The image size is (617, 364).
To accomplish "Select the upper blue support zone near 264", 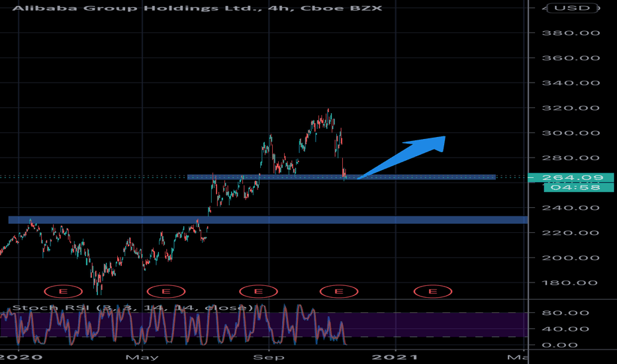I will coord(342,177).
